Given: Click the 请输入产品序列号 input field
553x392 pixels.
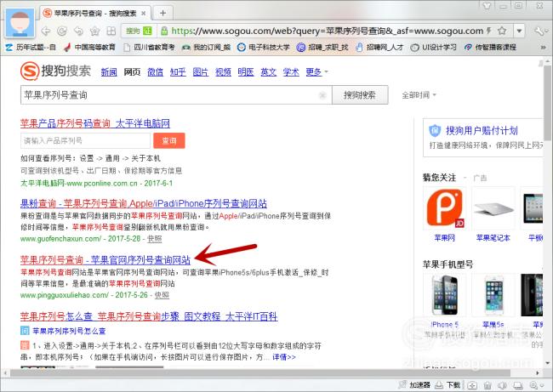Looking at the screenshot, I should pos(86,140).
